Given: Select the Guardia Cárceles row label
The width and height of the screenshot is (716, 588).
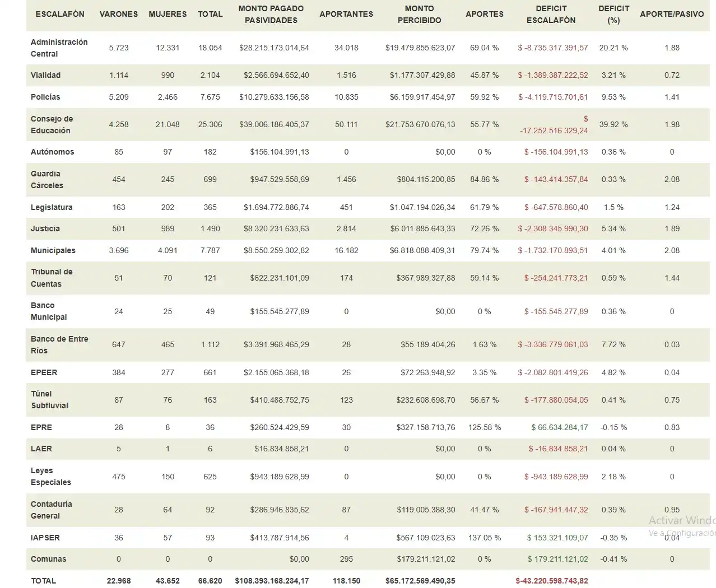Looking at the screenshot, I should point(47,180).
